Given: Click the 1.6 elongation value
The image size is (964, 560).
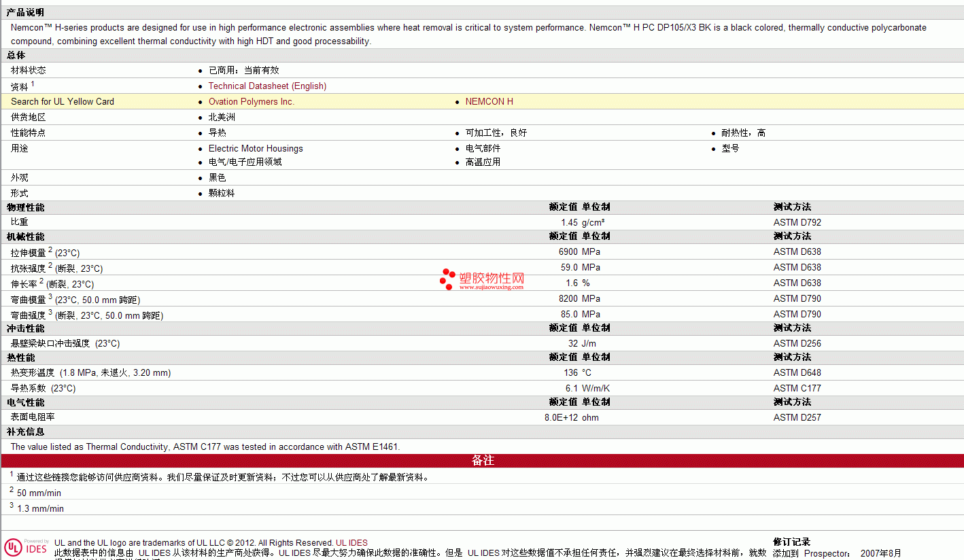Looking at the screenshot, I should pyautogui.click(x=572, y=283).
